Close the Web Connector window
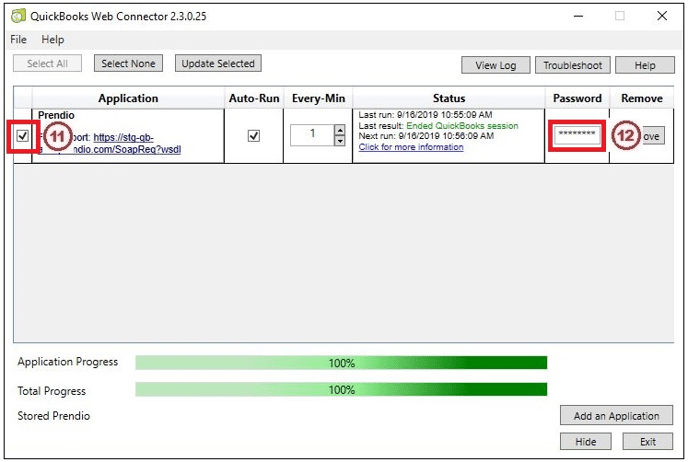688x462 pixels. coord(662,16)
